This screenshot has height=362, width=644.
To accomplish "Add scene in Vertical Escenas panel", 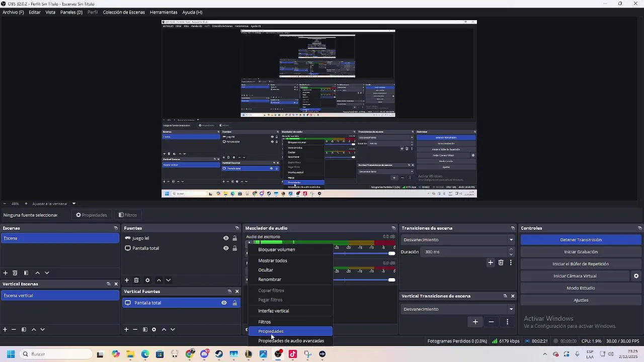I will (x=5, y=329).
